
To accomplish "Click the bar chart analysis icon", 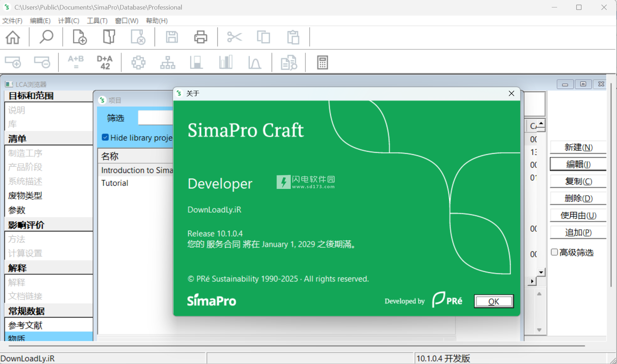I will click(226, 63).
